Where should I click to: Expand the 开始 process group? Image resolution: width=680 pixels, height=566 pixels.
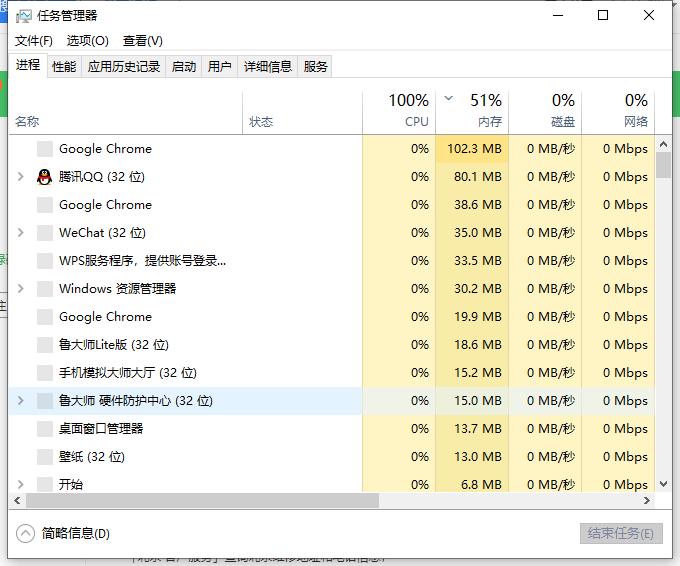(20, 484)
